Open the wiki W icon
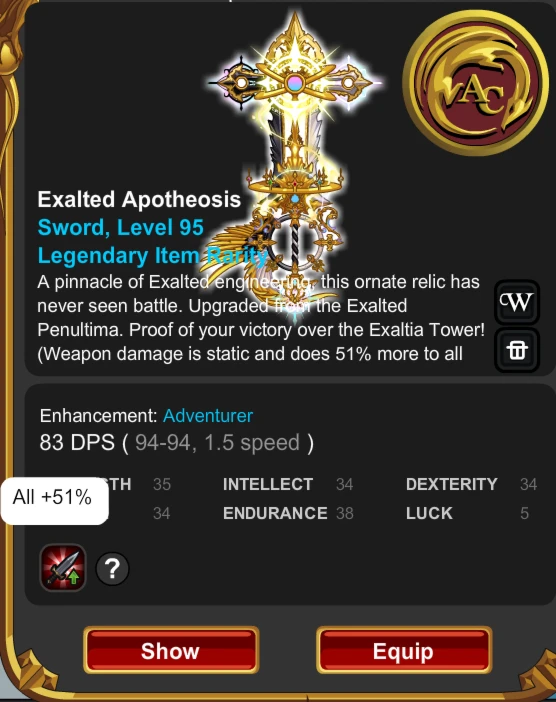The width and height of the screenshot is (556, 702). click(517, 302)
